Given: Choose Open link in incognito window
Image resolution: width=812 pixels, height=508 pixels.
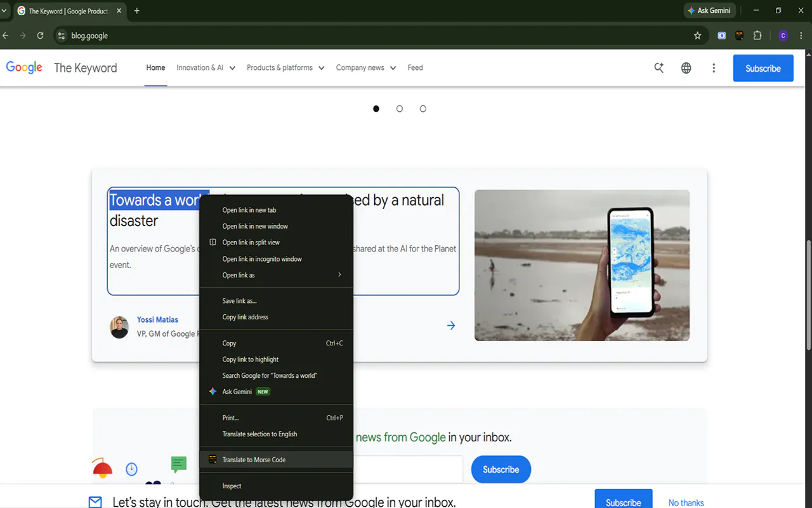Looking at the screenshot, I should coord(276,259).
